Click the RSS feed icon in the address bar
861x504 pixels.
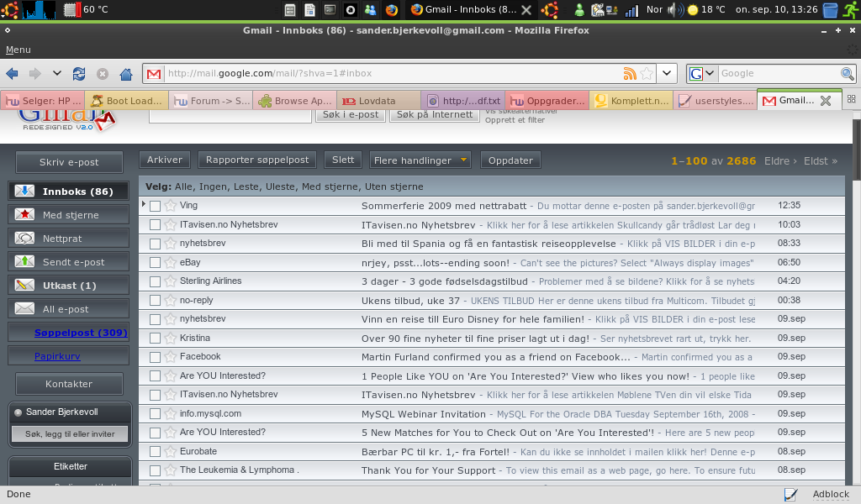(630, 73)
